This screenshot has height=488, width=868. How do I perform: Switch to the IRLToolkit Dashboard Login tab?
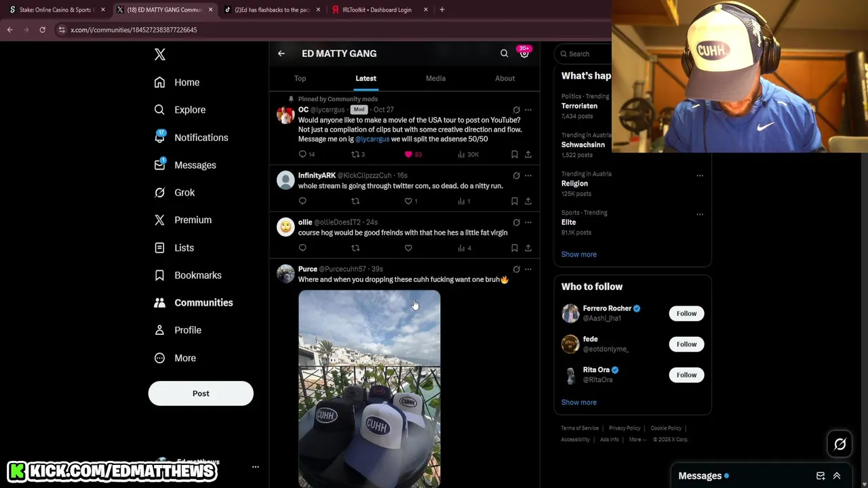380,9
